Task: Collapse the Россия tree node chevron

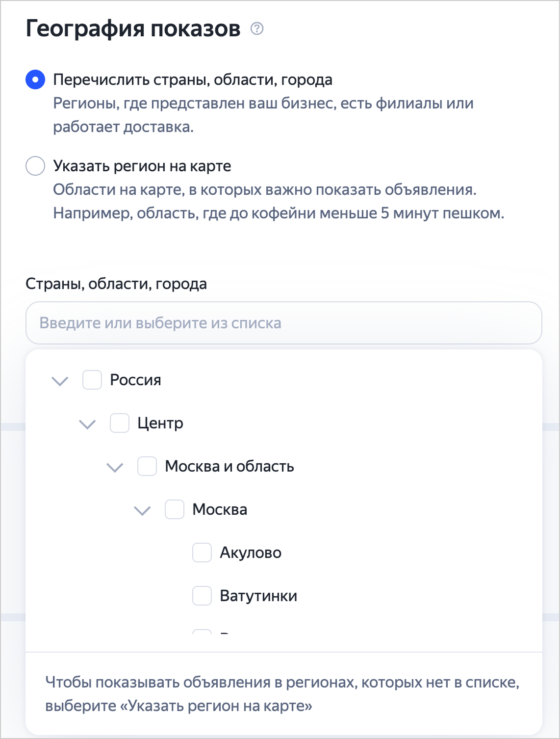Action: (x=60, y=380)
